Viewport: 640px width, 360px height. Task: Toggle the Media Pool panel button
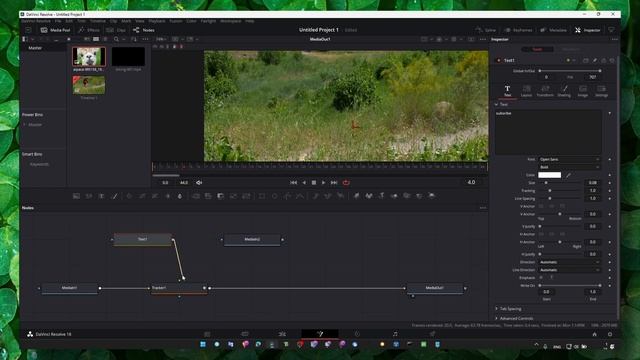55,30
